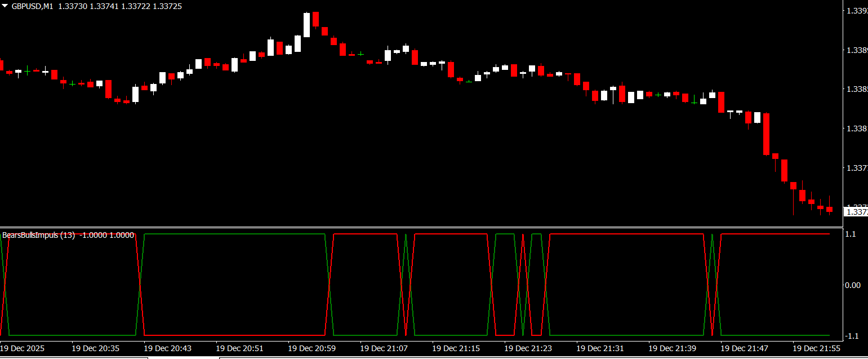Click the 19 Dec 21:07 time label
Screen dimensions: 868x359
click(x=384, y=349)
